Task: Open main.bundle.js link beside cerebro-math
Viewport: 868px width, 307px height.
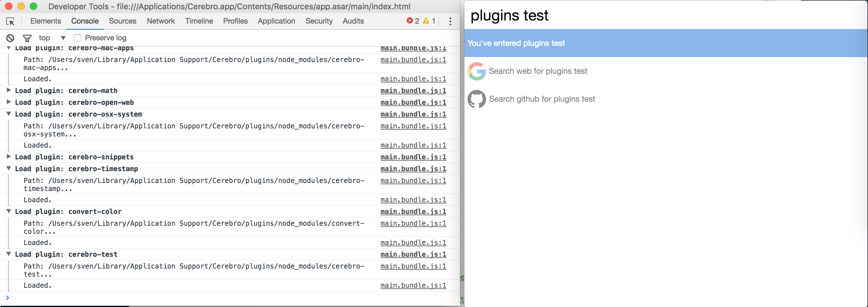Action: tap(414, 91)
